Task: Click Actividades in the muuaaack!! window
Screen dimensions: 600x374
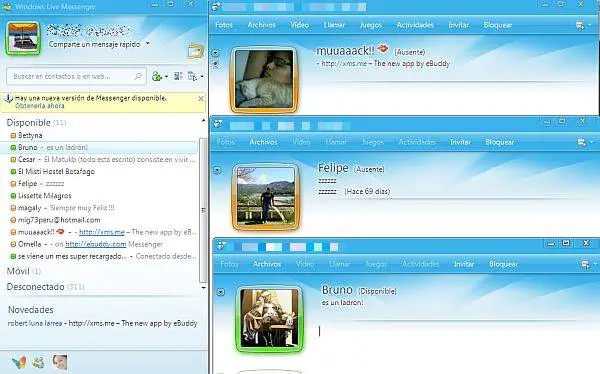Action: point(415,25)
